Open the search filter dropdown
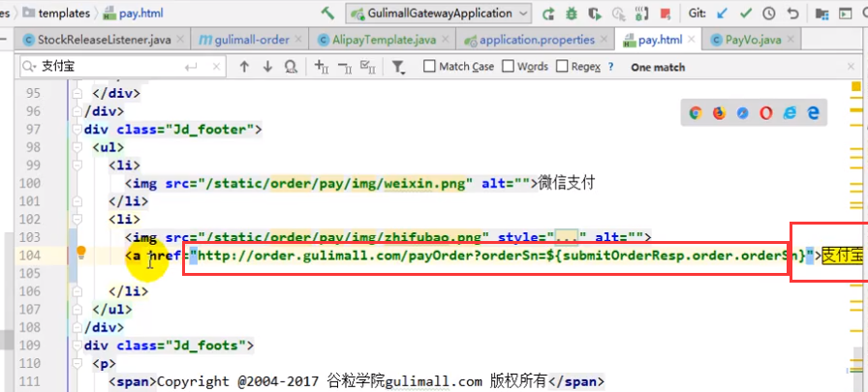This screenshot has height=392, width=868. 398,67
